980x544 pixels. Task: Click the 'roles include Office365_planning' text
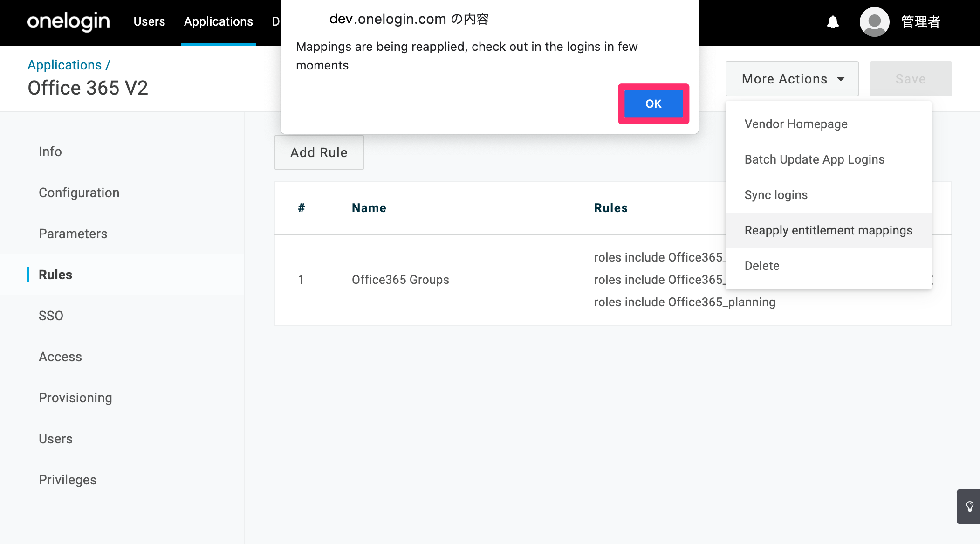pos(685,302)
